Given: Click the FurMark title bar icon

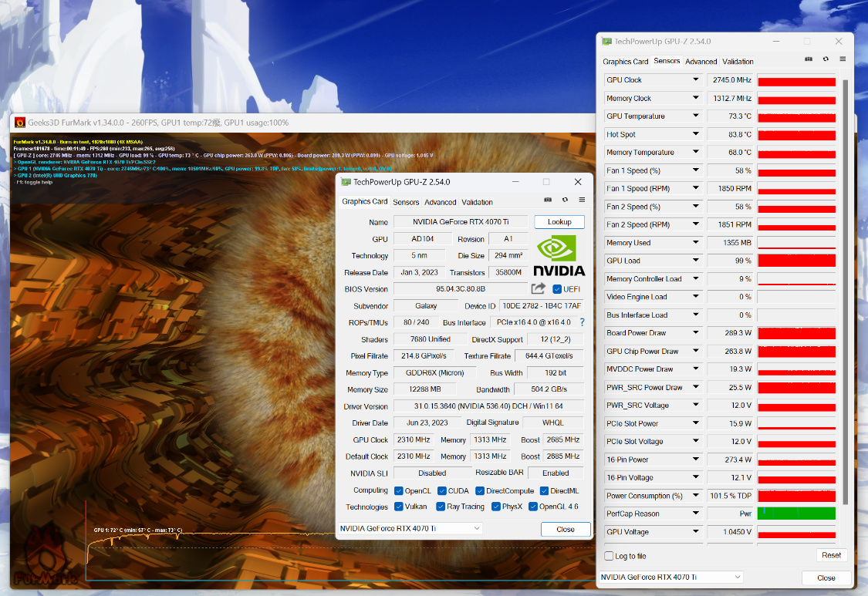Looking at the screenshot, I should click(x=20, y=123).
